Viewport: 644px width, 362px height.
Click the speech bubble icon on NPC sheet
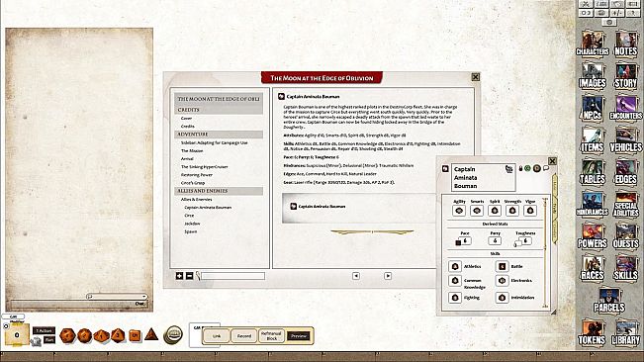point(546,168)
